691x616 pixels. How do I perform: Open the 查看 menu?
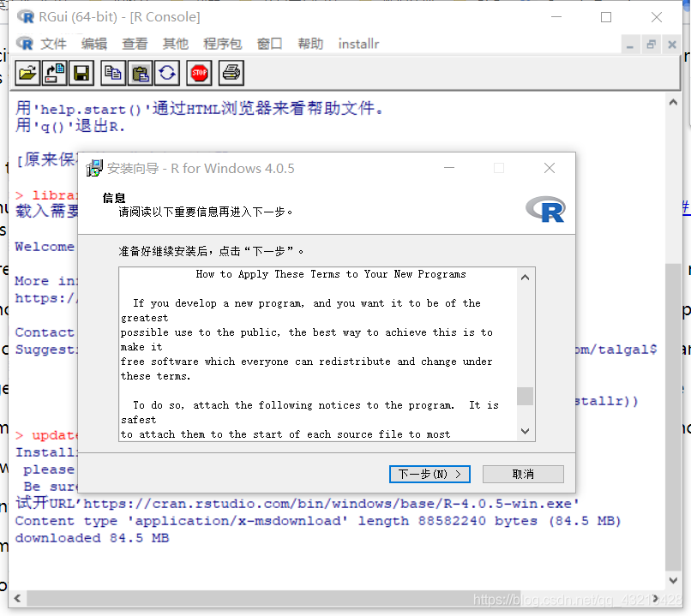point(135,44)
